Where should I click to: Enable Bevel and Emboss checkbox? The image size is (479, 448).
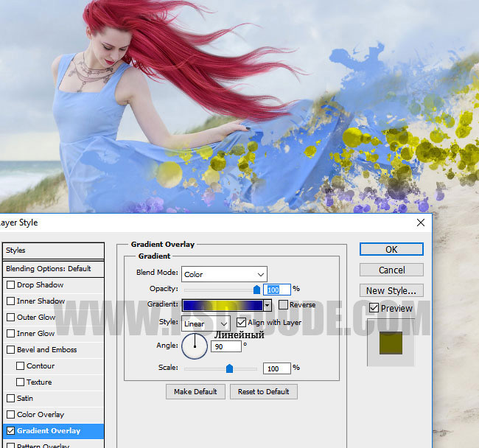[11, 349]
